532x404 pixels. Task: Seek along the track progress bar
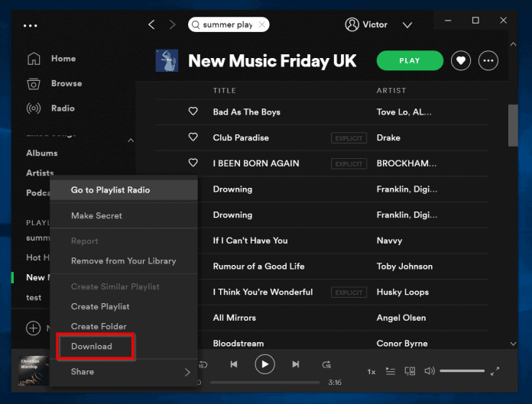click(x=265, y=383)
